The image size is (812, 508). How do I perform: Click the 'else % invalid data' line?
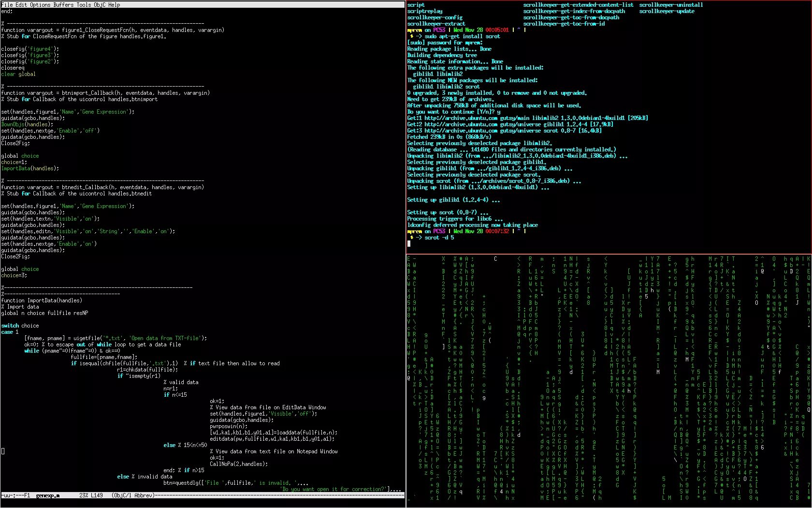tap(145, 477)
